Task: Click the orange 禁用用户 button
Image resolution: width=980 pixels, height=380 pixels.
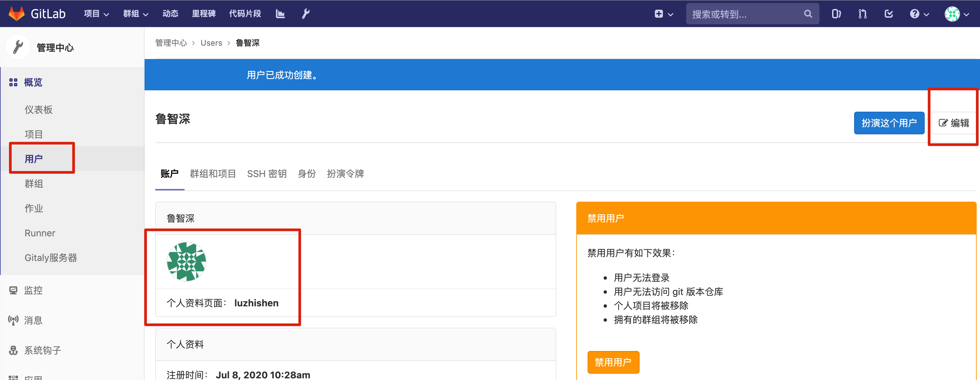Action: [x=613, y=362]
